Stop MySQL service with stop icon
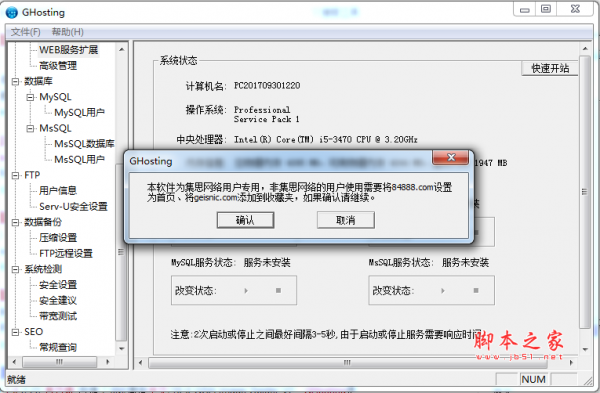Viewport: 600px width, 393px height. tap(278, 291)
